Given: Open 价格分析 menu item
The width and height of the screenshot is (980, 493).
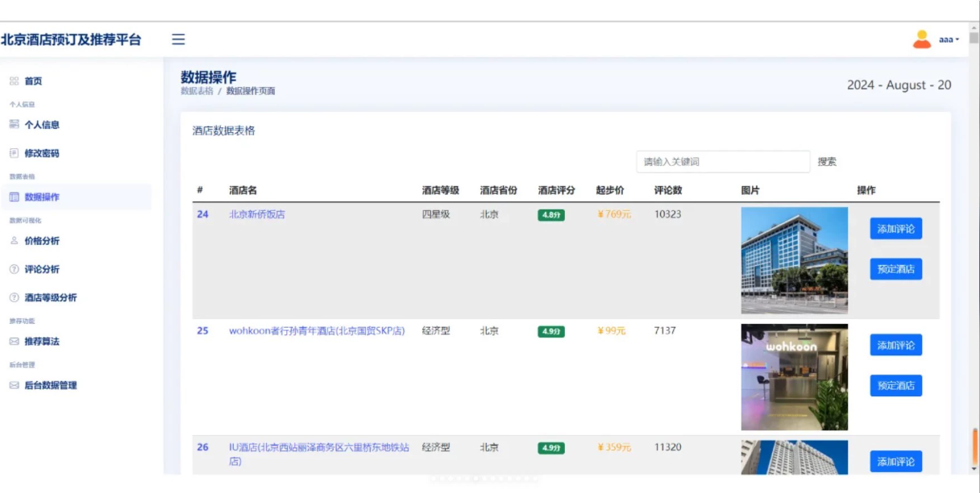Looking at the screenshot, I should coord(42,241).
